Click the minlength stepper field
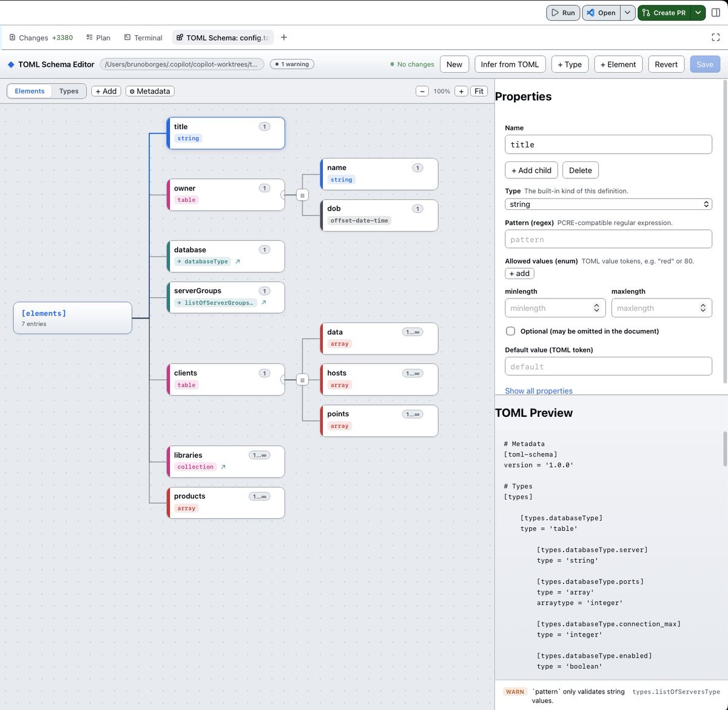728x710 pixels. click(555, 308)
